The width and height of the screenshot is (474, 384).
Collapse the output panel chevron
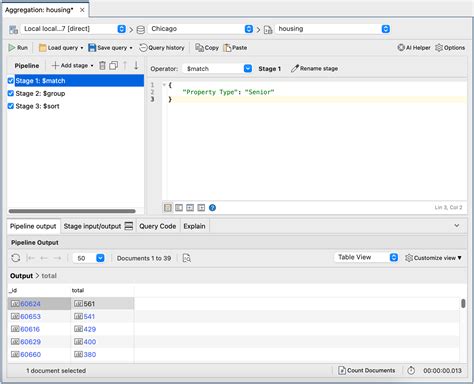coord(457,226)
